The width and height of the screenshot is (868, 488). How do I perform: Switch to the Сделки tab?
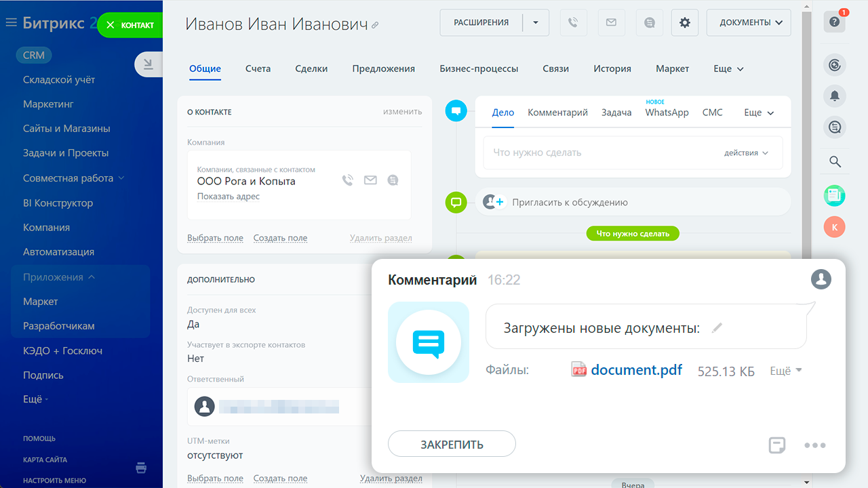pyautogui.click(x=311, y=68)
